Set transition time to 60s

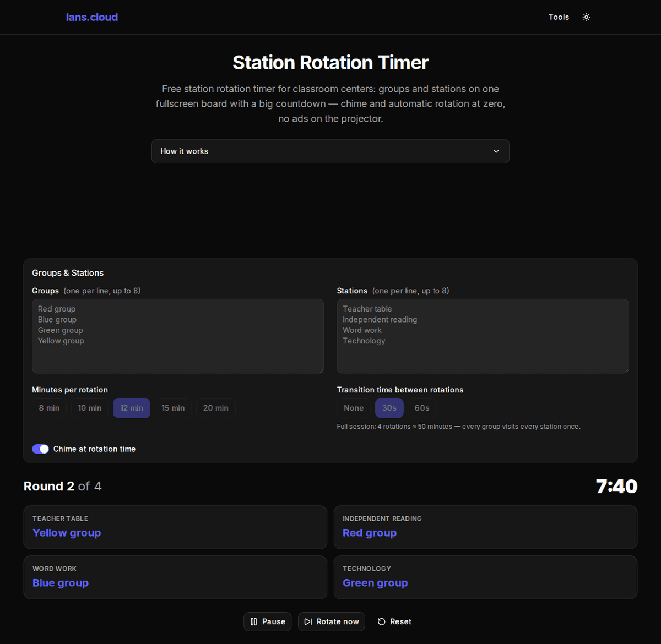tap(422, 408)
